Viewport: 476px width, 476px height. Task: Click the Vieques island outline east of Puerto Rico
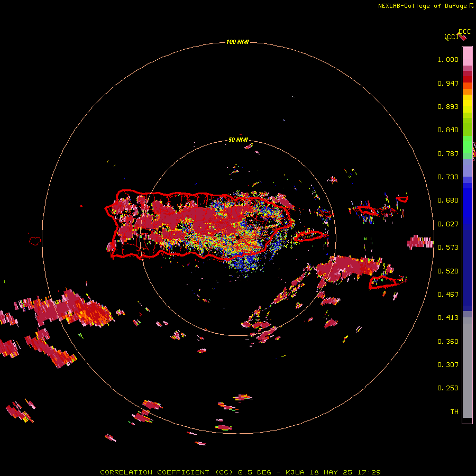(x=309, y=236)
